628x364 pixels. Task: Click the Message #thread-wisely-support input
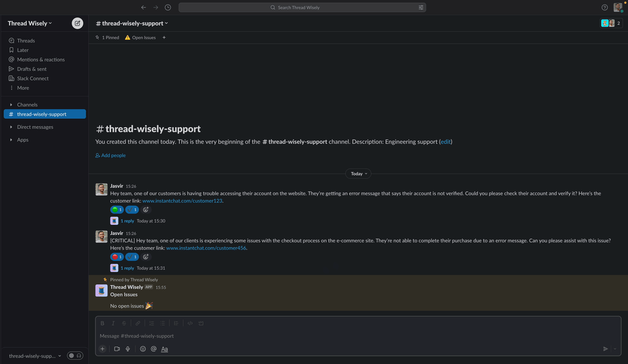[x=358, y=336]
